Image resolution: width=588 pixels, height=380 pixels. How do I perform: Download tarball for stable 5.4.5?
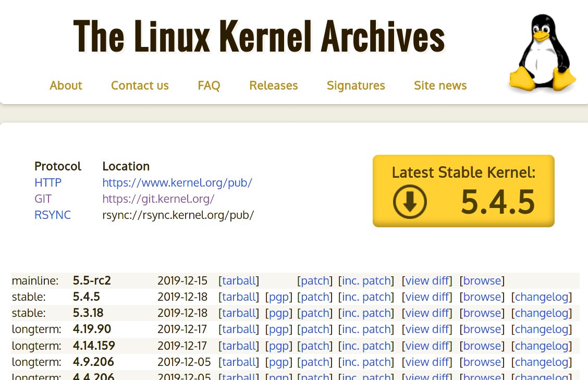coord(239,297)
